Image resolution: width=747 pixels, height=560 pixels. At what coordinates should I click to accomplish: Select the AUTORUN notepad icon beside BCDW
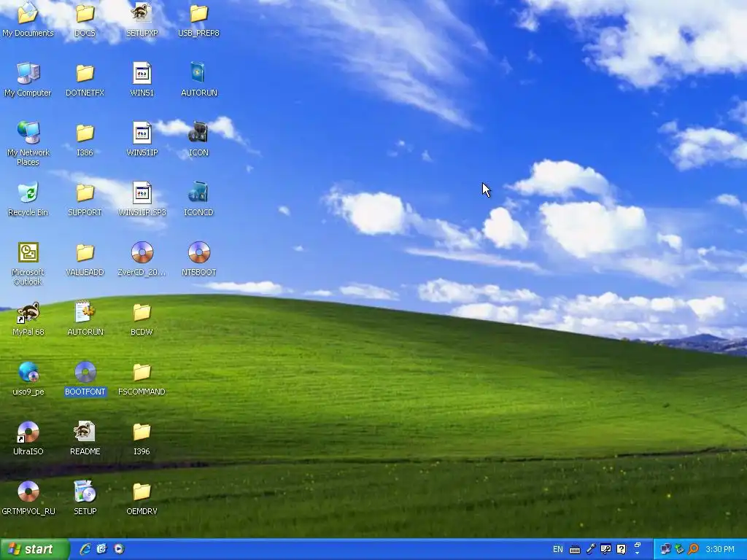tap(85, 319)
